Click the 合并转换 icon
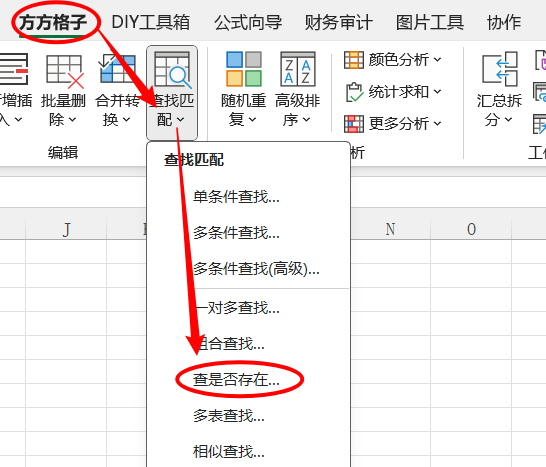 tap(117, 69)
